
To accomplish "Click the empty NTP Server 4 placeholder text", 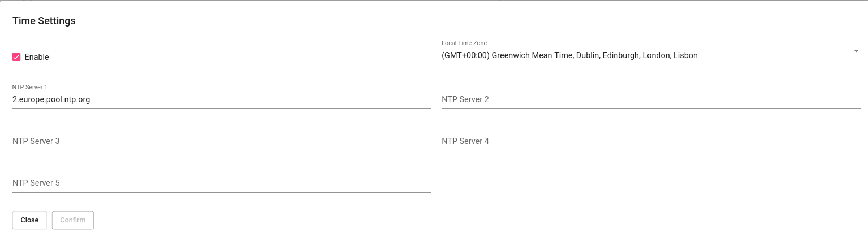I will (x=465, y=141).
